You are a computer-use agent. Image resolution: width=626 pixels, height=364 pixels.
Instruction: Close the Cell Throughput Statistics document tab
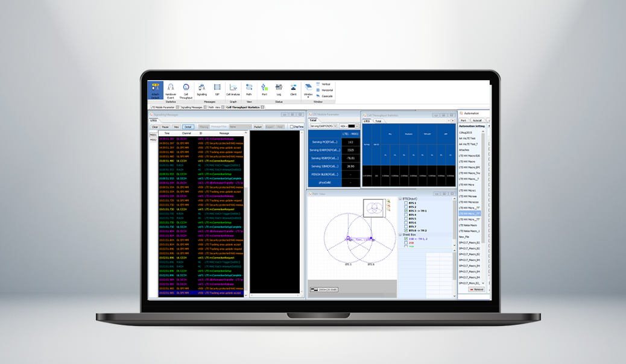point(262,107)
